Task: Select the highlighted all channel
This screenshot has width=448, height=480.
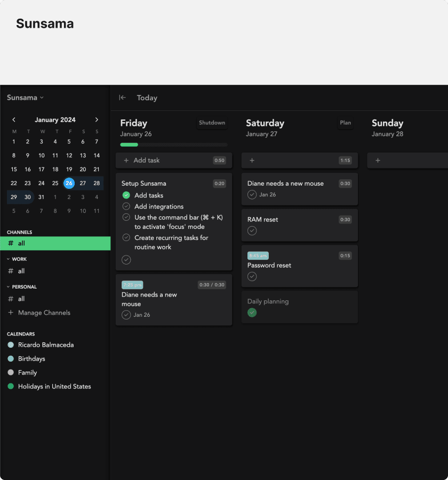Action: (55, 243)
